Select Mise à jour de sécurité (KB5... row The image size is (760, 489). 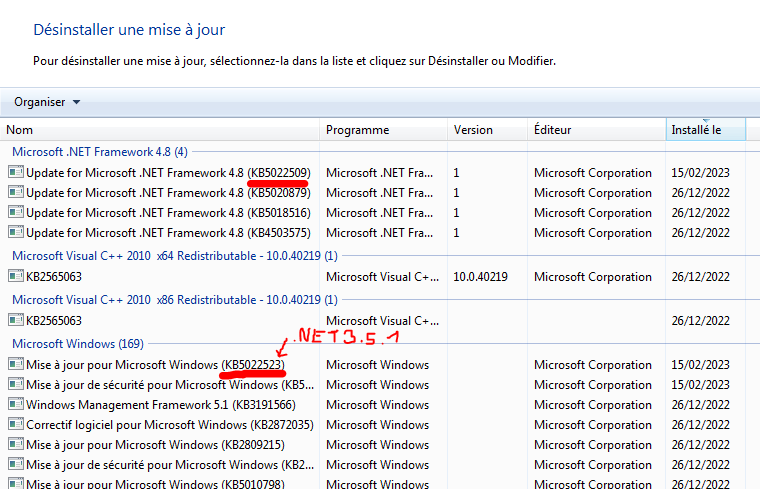pyautogui.click(x=170, y=385)
